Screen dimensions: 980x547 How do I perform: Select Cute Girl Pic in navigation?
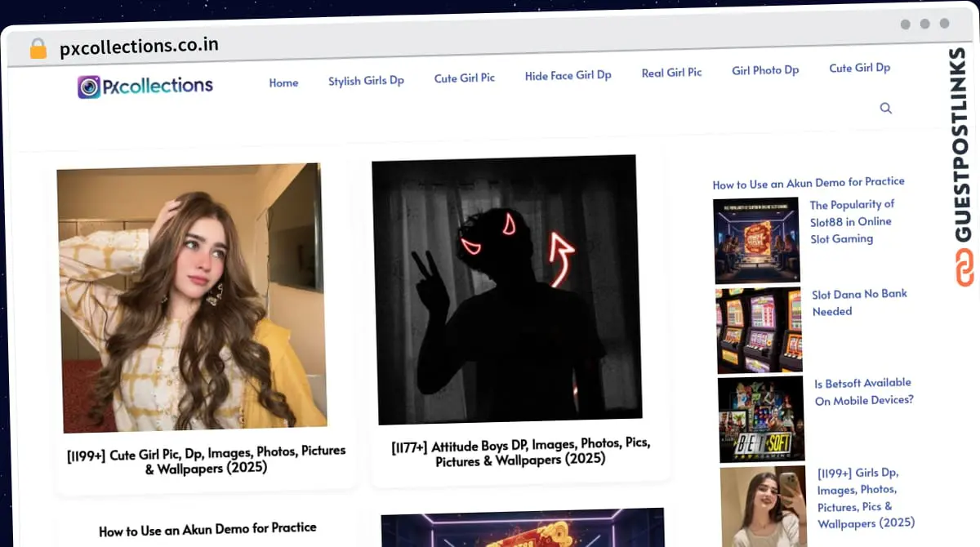464,78
